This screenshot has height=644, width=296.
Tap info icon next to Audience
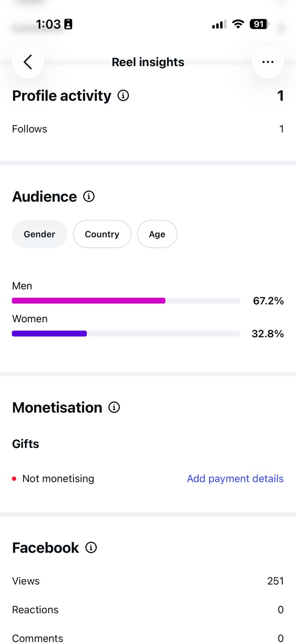click(x=89, y=196)
